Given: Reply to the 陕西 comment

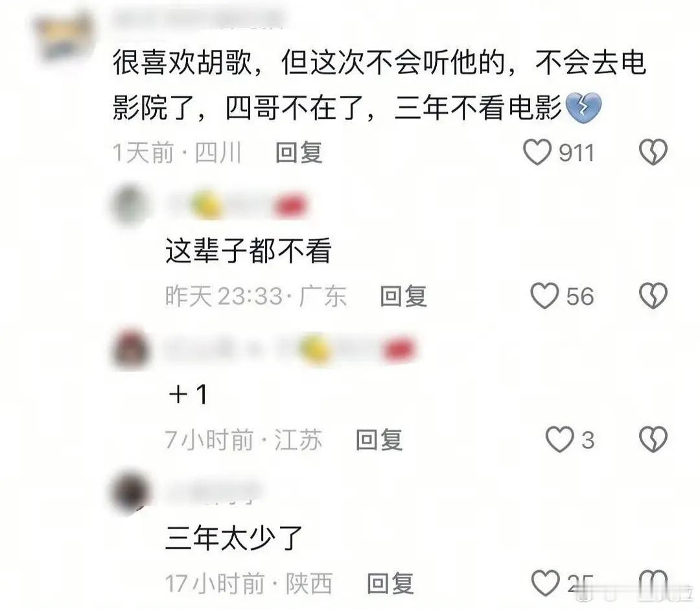Looking at the screenshot, I should tap(390, 584).
